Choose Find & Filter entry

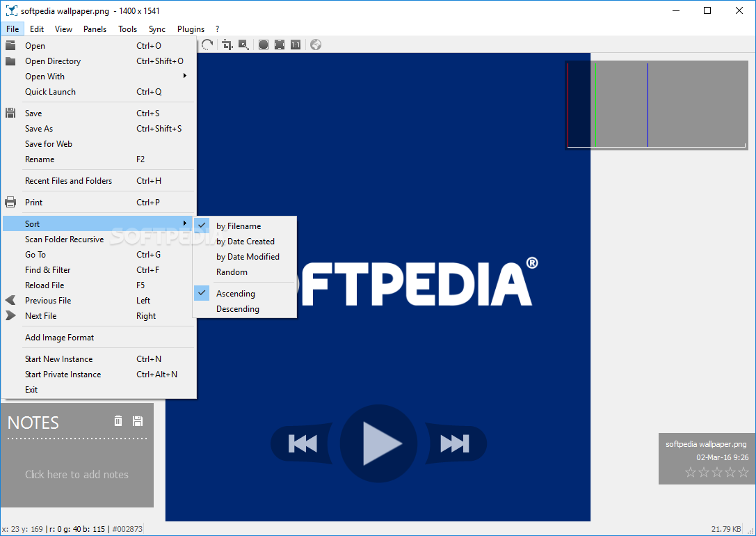coord(99,269)
